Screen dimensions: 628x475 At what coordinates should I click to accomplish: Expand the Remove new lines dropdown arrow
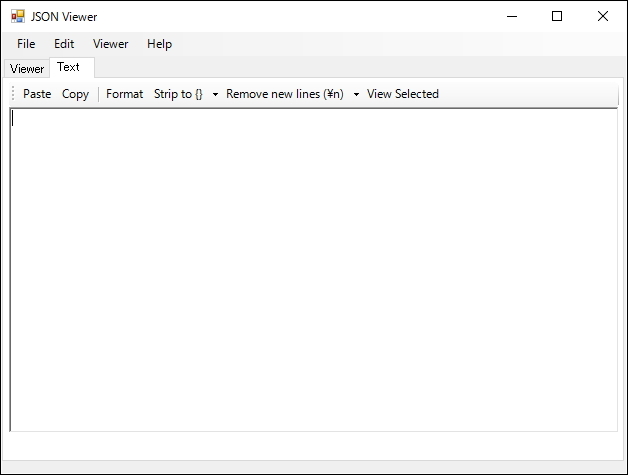pos(356,94)
